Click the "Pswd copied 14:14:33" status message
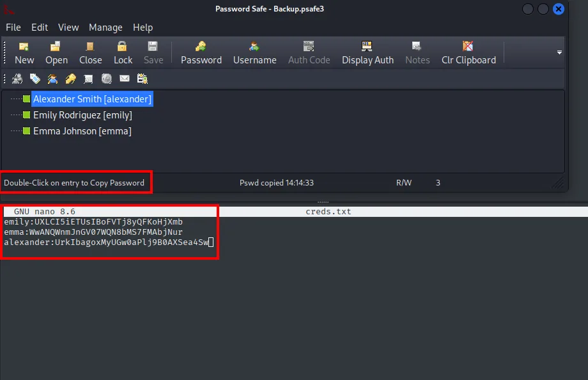 (276, 183)
